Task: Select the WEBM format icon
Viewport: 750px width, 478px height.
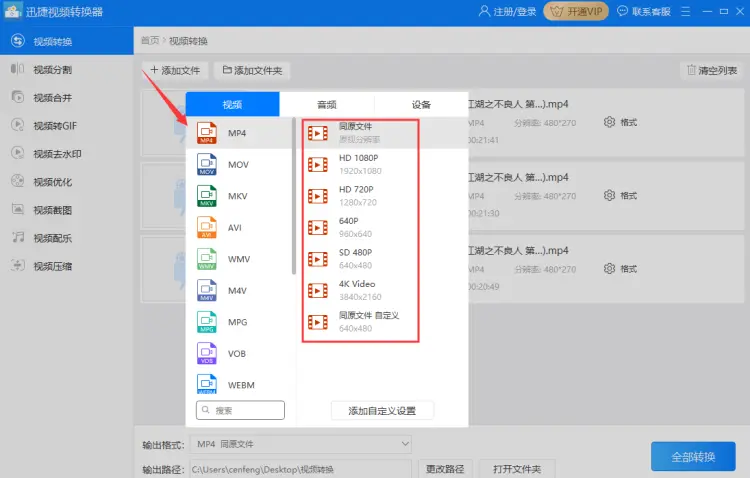Action: (x=207, y=384)
